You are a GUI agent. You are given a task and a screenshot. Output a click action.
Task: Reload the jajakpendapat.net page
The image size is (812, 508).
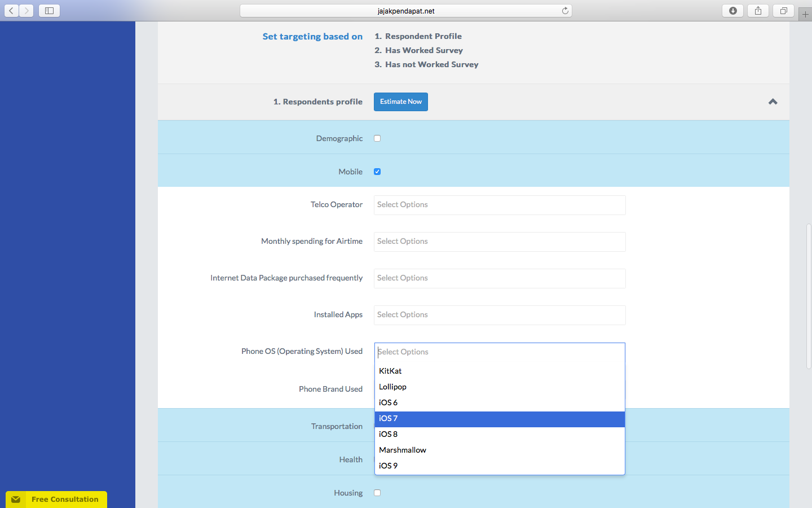click(x=564, y=10)
